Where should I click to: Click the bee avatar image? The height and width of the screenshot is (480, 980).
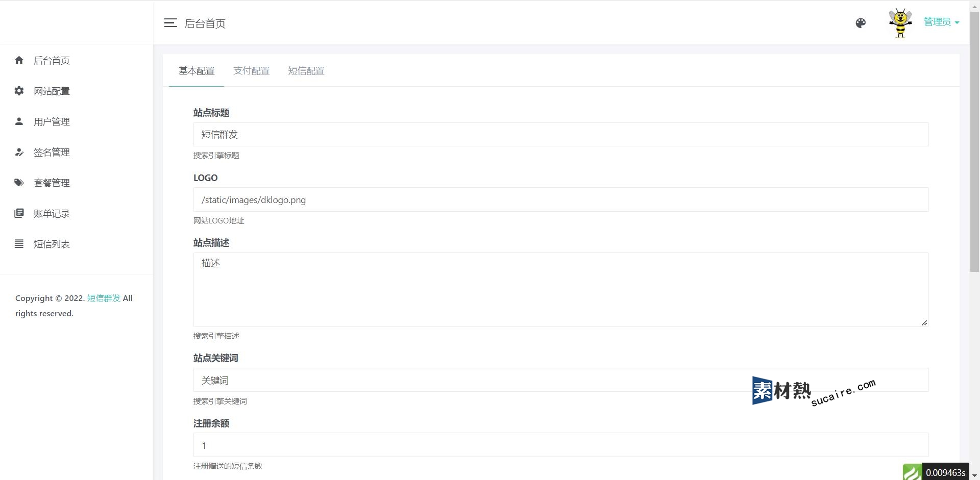click(900, 23)
